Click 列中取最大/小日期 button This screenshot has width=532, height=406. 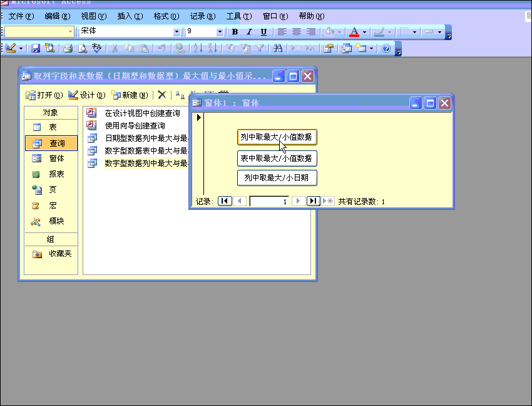coord(277,178)
